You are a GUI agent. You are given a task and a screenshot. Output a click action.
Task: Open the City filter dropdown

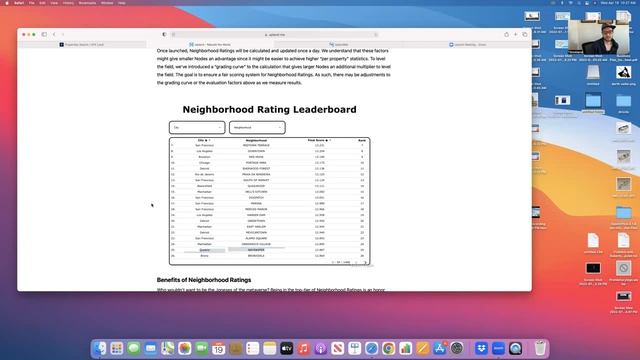[197, 127]
